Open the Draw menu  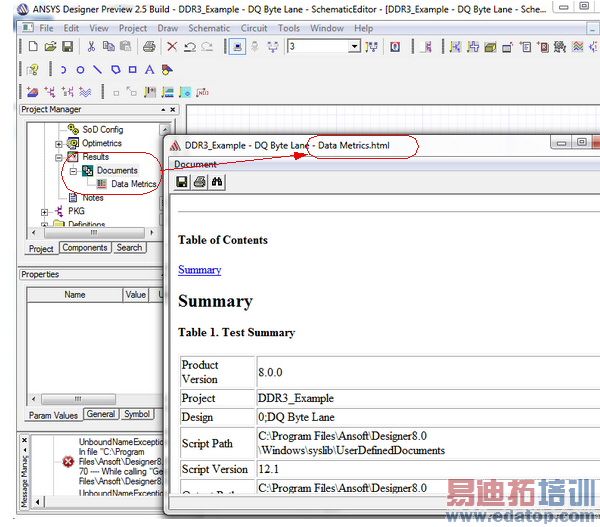pos(168,28)
